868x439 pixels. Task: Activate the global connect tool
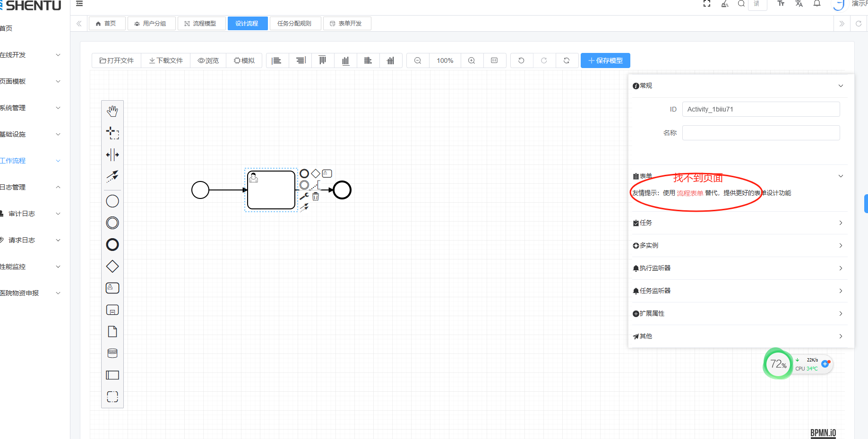[112, 176]
